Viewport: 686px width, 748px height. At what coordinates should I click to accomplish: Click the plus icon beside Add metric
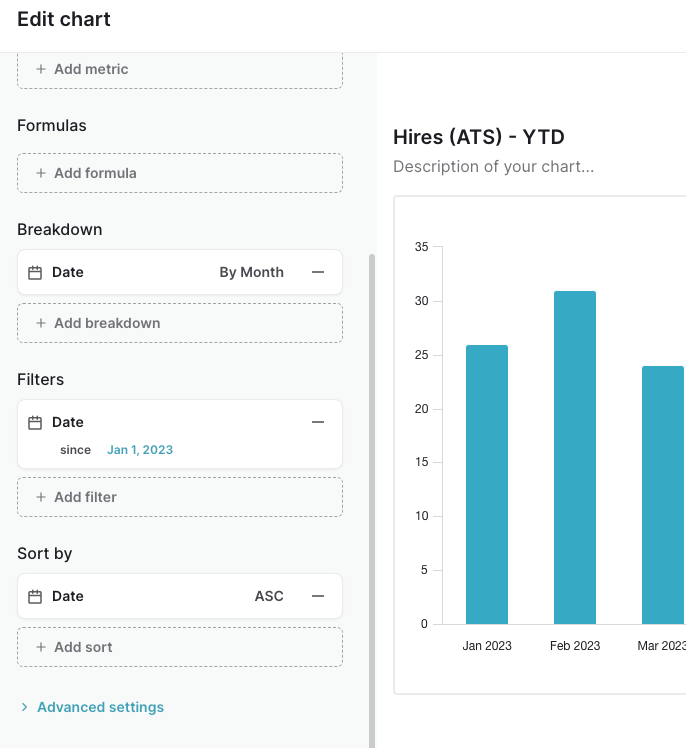(41, 69)
